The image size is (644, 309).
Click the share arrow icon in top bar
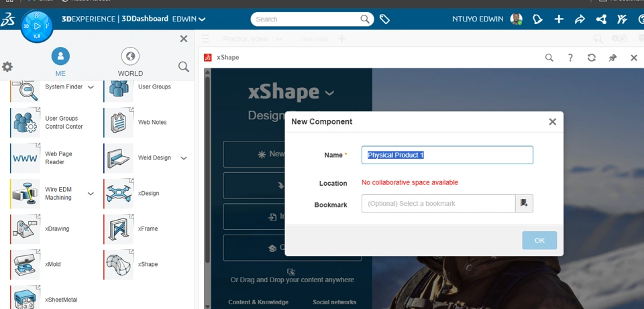pos(580,19)
